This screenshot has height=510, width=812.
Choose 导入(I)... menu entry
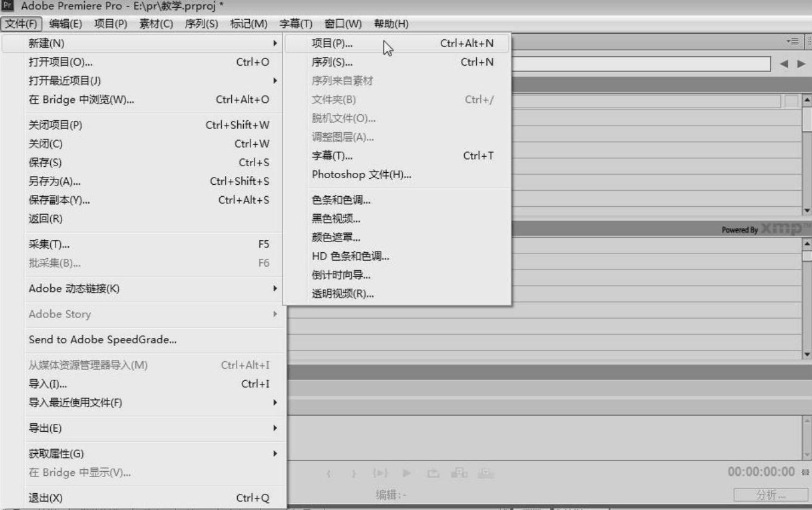pos(143,384)
